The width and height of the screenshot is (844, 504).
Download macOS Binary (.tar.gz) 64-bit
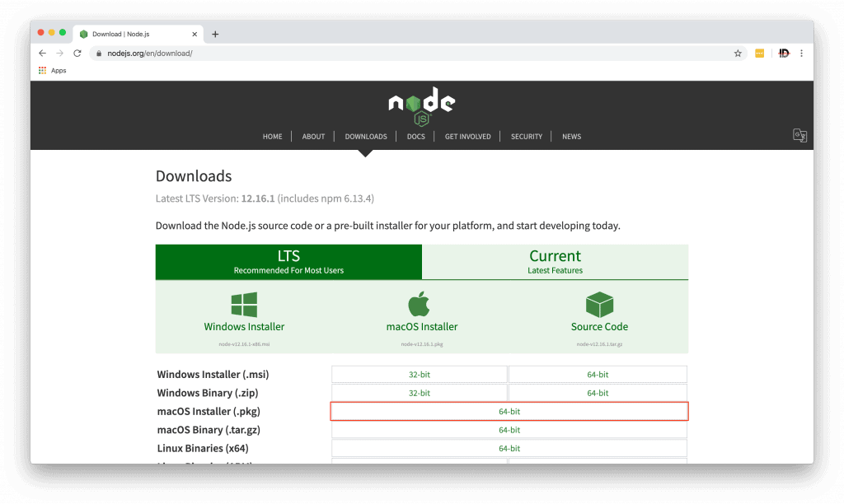point(509,430)
